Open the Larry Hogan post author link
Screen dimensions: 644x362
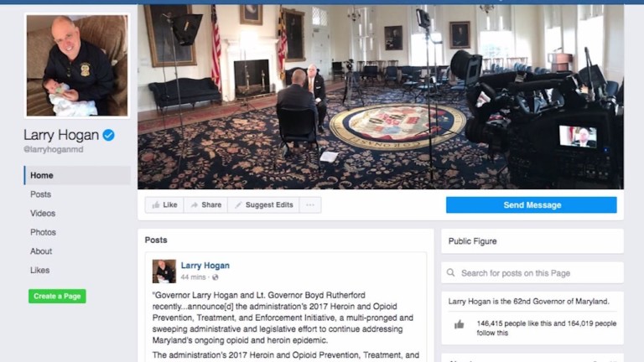205,266
